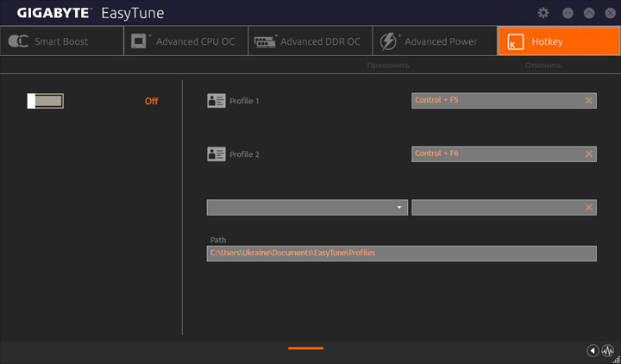Minimize the EasyTune window
The image size is (621, 364).
568,13
